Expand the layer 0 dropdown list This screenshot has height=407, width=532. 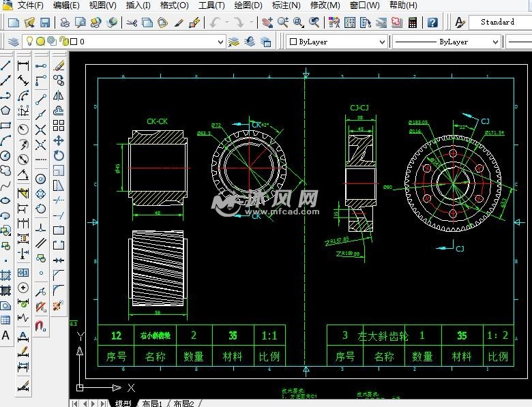click(x=220, y=42)
